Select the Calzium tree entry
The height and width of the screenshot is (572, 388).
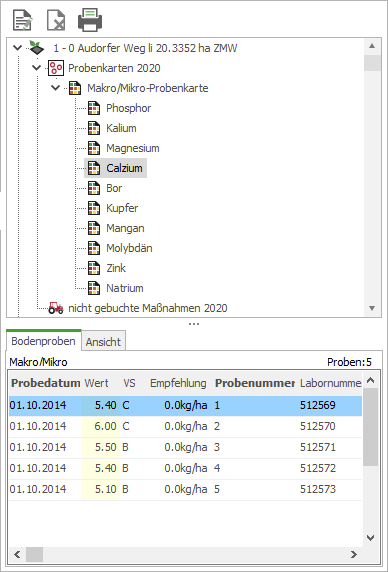coord(124,168)
